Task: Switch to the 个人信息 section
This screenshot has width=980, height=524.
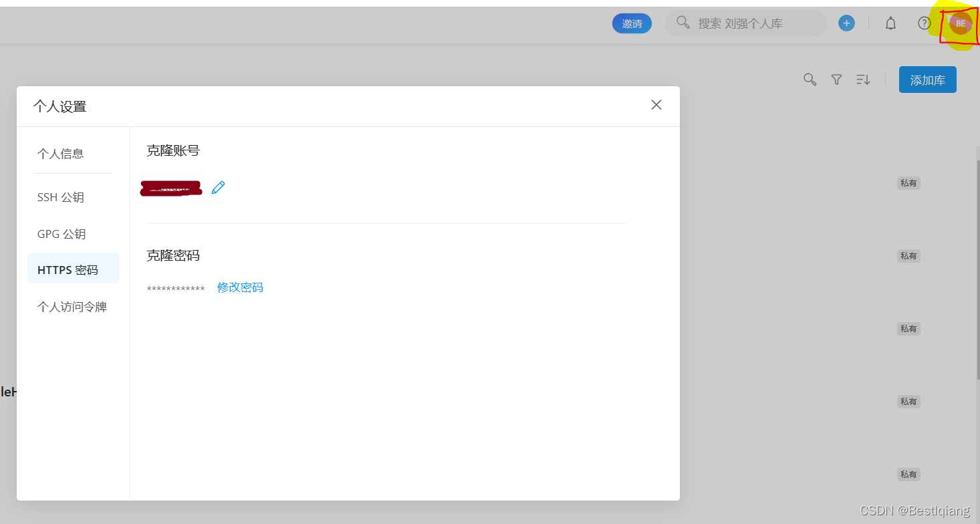Action: click(60, 153)
